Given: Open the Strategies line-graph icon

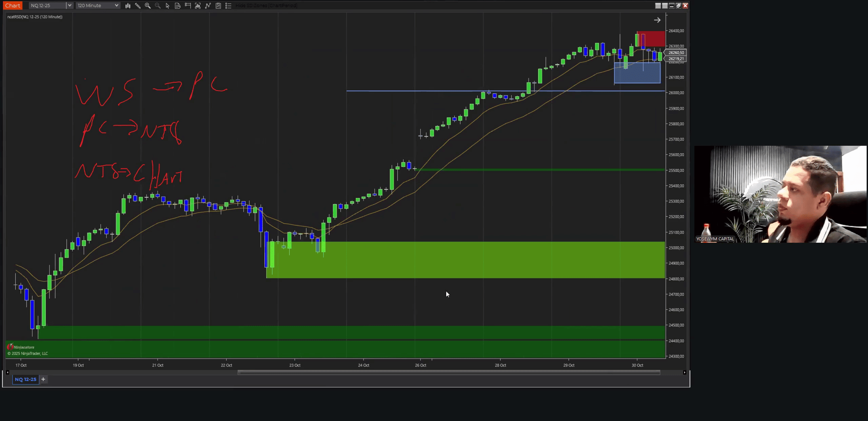Looking at the screenshot, I should (208, 5).
